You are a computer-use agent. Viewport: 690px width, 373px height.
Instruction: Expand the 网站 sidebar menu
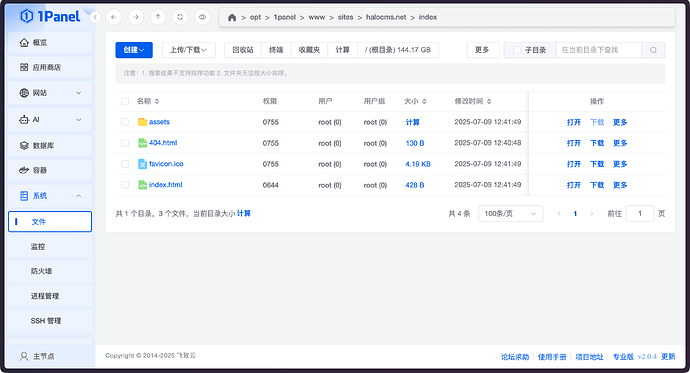50,93
